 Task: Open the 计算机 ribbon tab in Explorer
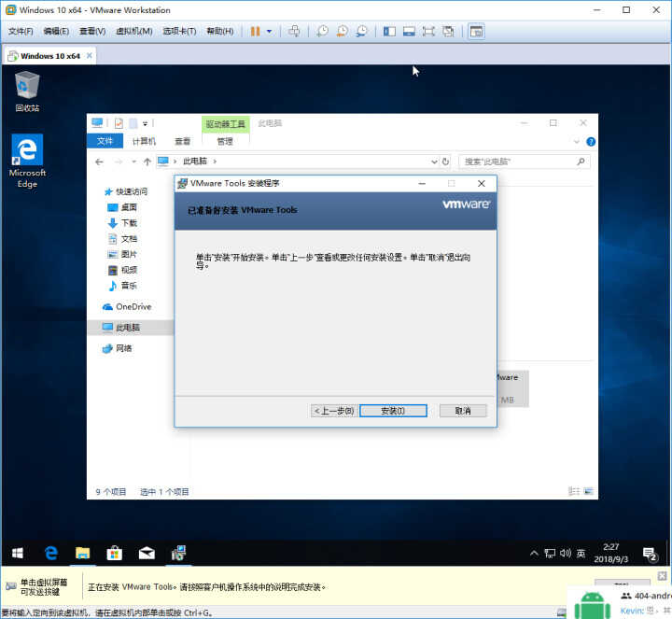click(x=144, y=141)
